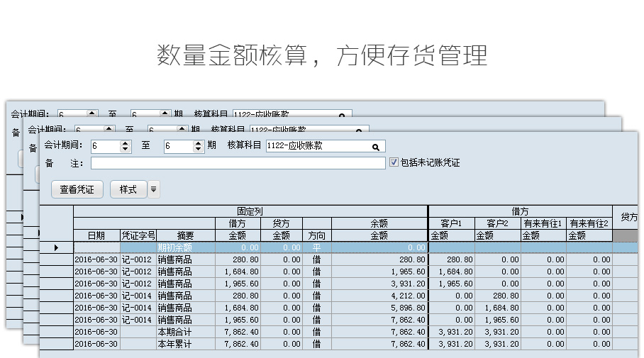Viewport: 644px width, 358px height.
Task: Click search icon in rearmost window 核算科目 field
Action: point(342,115)
